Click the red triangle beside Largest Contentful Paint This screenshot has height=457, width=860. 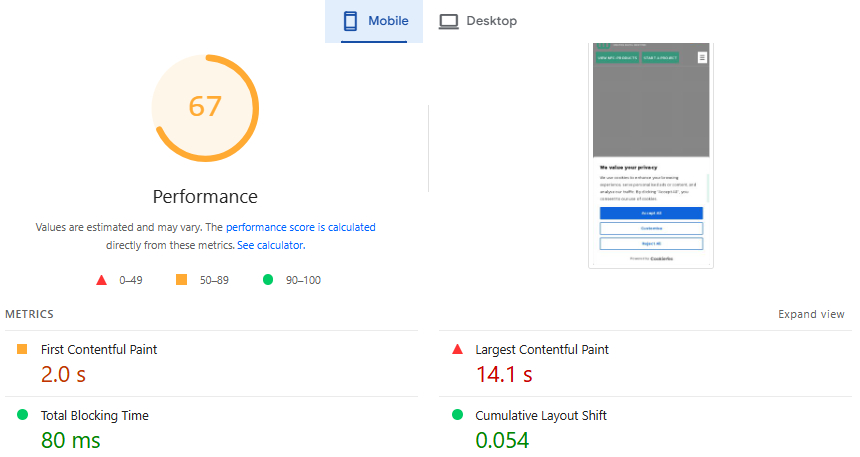point(457,349)
